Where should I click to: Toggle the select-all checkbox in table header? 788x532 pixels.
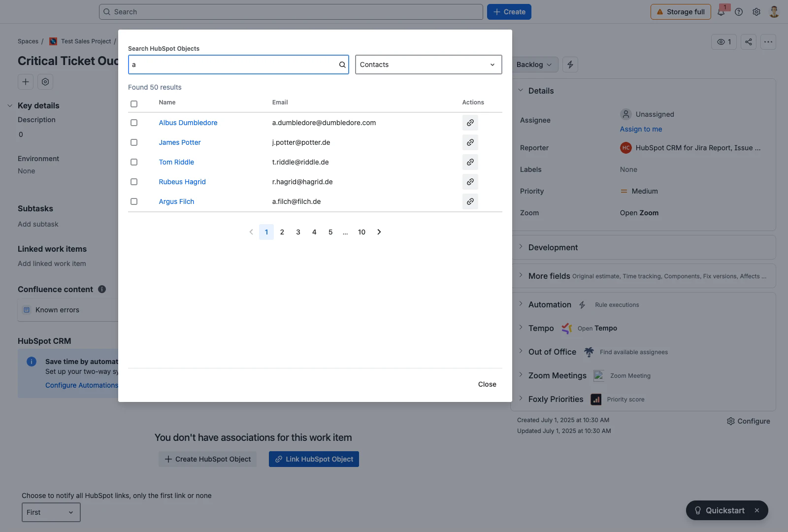pyautogui.click(x=134, y=103)
